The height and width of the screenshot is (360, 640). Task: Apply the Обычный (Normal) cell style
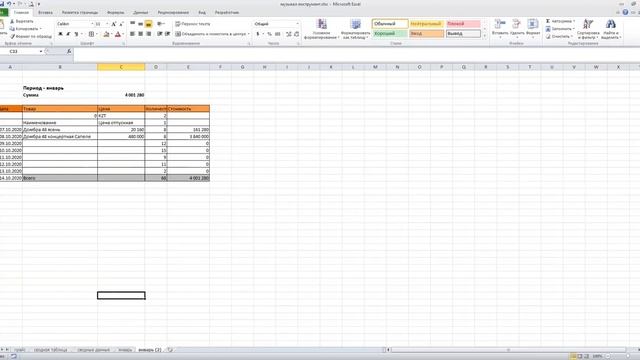tap(390, 24)
